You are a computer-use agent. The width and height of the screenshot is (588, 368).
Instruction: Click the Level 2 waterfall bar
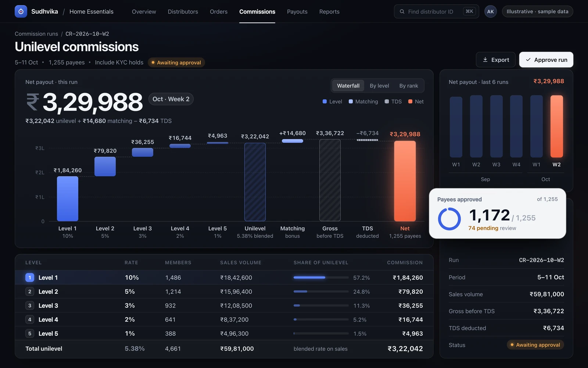coord(105,166)
